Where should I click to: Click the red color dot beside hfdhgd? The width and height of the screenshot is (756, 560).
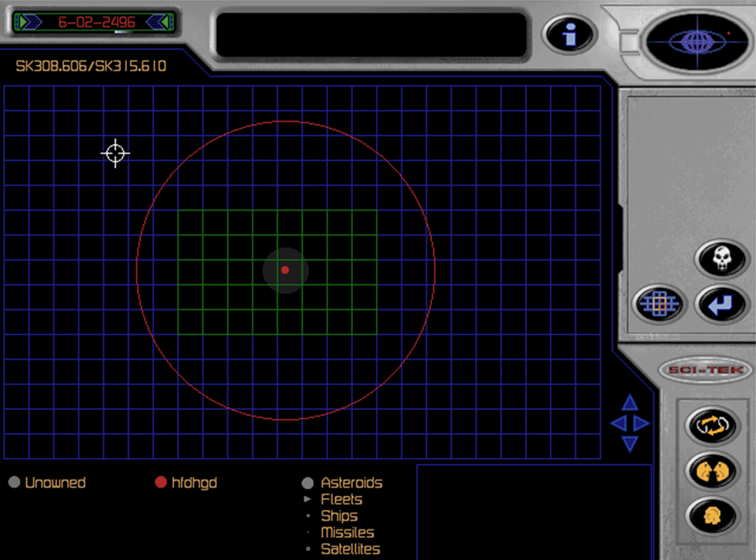point(161,482)
